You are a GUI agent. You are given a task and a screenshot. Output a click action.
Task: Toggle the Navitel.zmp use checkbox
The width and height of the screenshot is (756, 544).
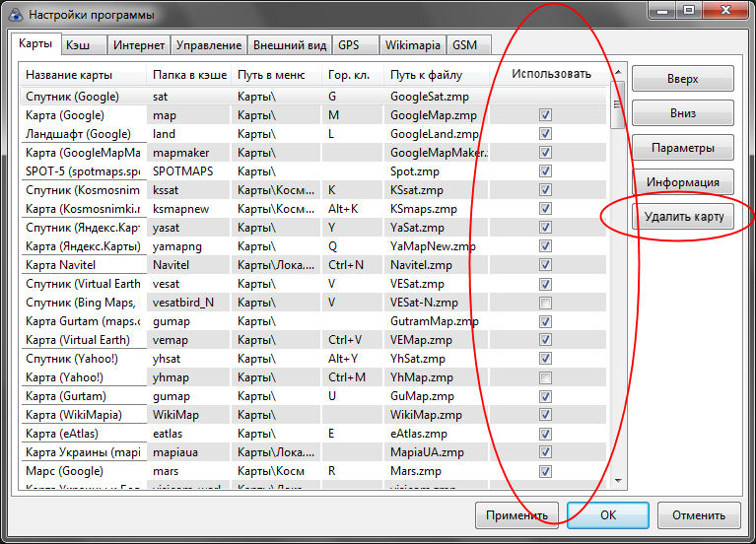click(545, 265)
